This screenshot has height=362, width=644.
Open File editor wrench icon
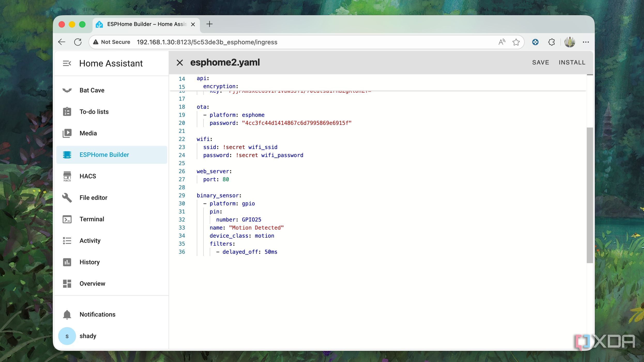coord(67,198)
